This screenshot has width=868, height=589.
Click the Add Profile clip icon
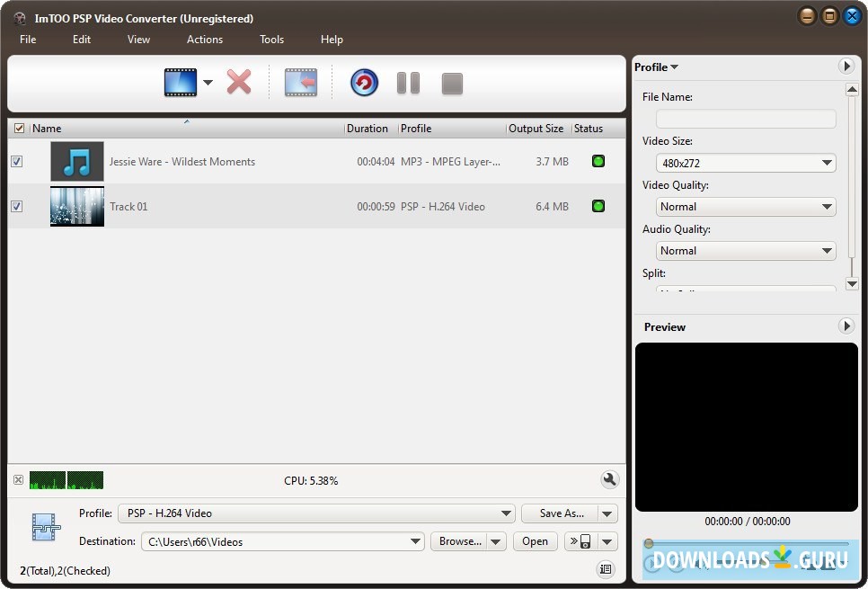click(301, 83)
